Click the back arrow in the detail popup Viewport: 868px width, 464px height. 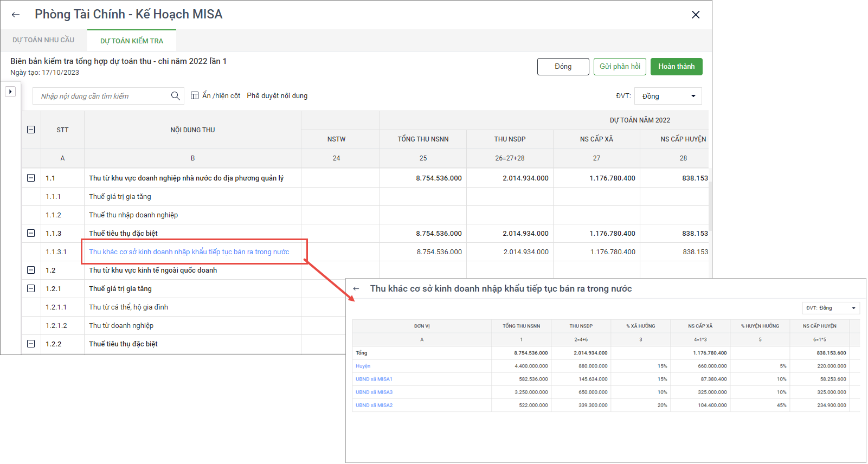[x=356, y=289]
